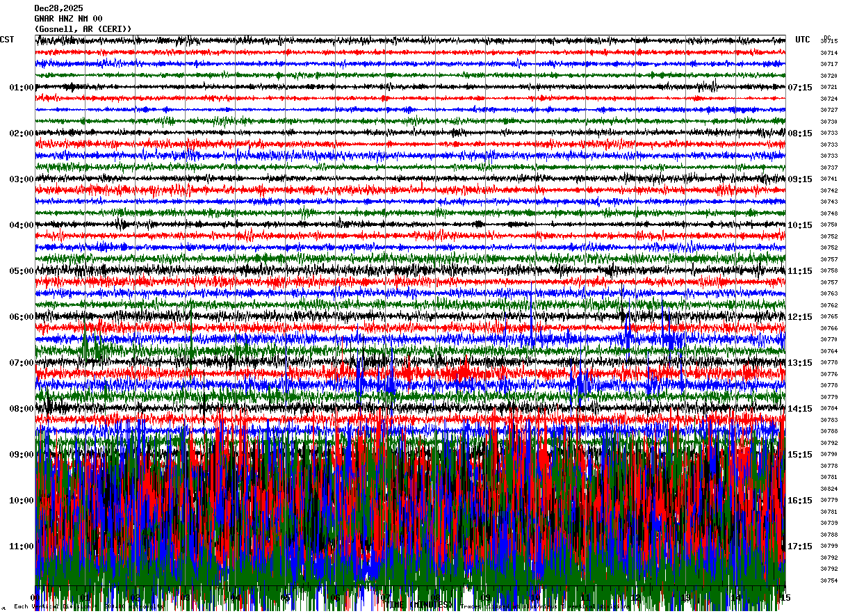Screen dimensions: 841x616
Task: Select the 11:00 CST time label
Action: click(22, 546)
